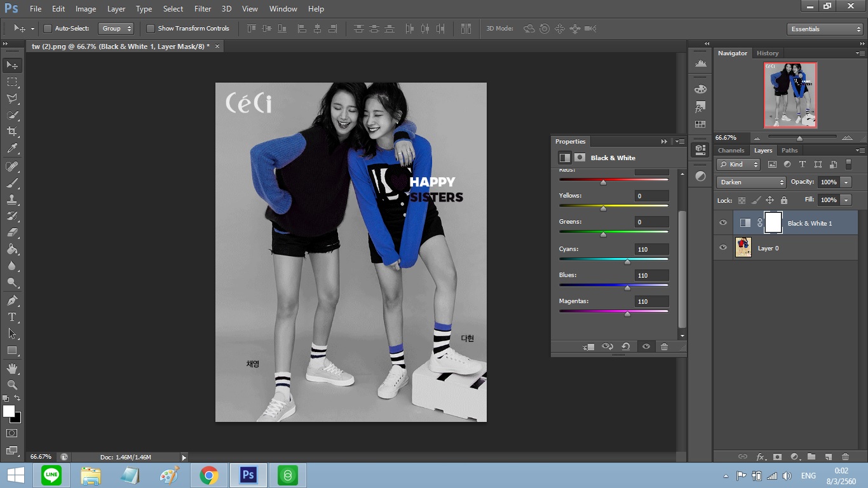The height and width of the screenshot is (488, 868).
Task: Switch to the History tab
Action: [x=767, y=53]
